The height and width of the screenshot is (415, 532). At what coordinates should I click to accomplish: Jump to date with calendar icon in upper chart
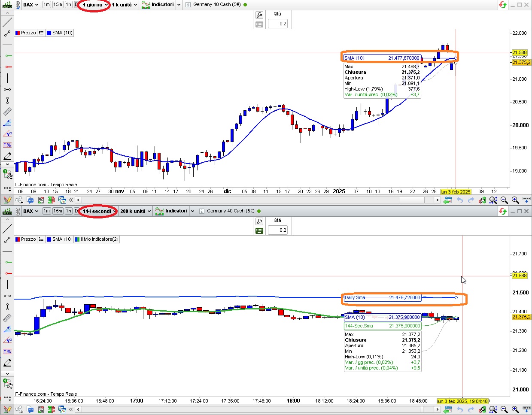[447, 200]
